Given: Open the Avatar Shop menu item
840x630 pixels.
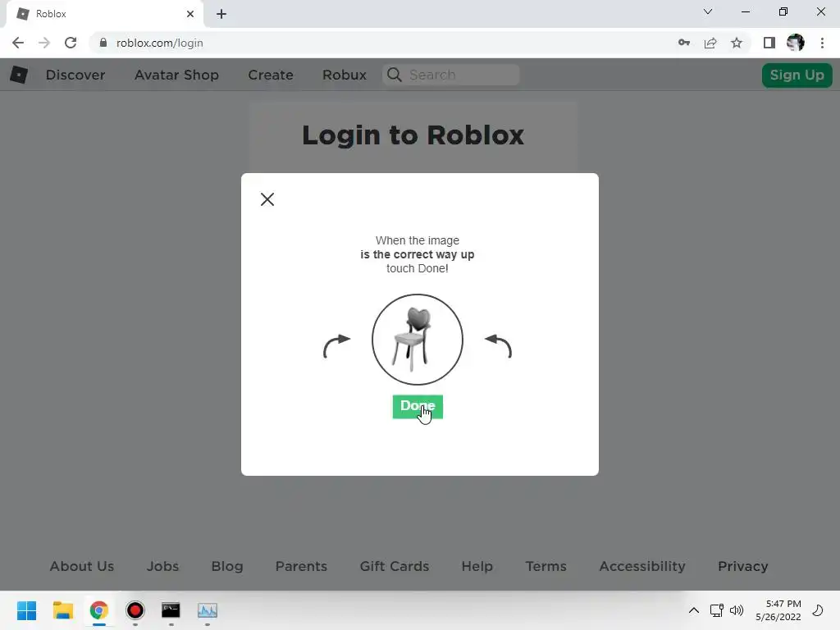Looking at the screenshot, I should (177, 75).
